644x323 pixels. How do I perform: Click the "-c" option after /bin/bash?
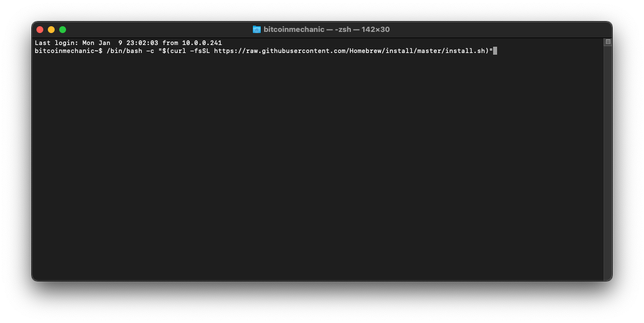click(150, 51)
